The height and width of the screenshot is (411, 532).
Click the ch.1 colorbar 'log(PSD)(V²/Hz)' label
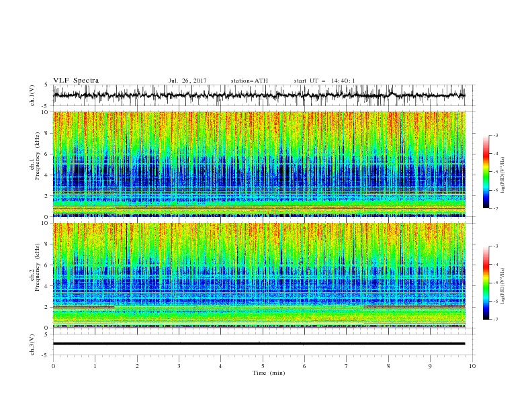[503, 175]
